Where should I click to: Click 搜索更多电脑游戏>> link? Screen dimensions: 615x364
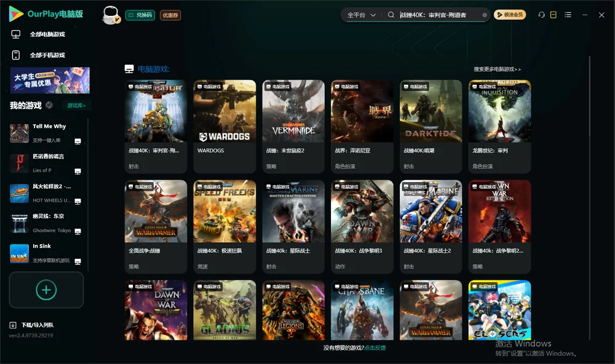498,69
